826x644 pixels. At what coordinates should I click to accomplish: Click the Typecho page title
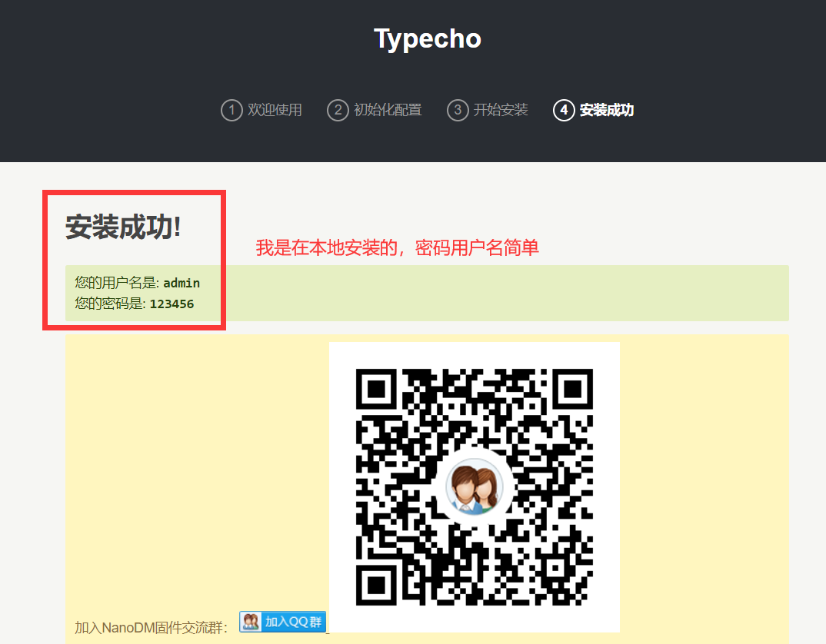(x=427, y=39)
